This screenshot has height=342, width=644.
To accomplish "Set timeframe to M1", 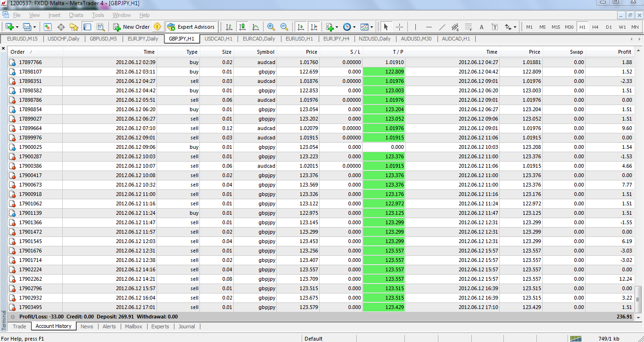I will coord(529,27).
